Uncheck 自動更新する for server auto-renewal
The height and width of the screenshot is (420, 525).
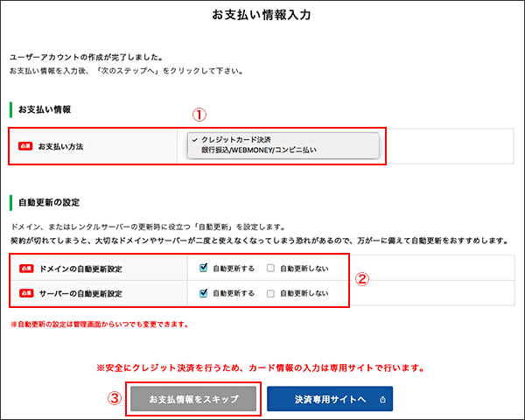pos(204,293)
